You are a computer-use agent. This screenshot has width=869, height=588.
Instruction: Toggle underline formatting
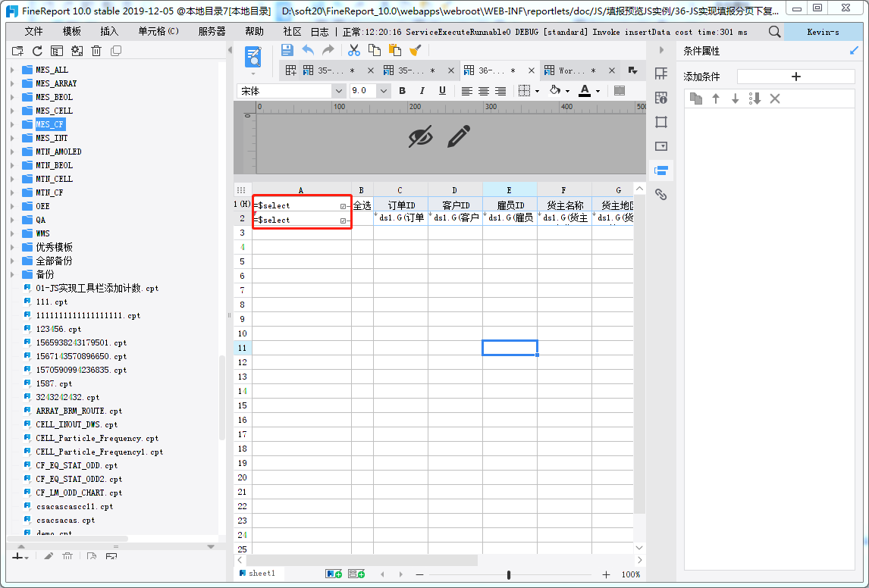(442, 91)
